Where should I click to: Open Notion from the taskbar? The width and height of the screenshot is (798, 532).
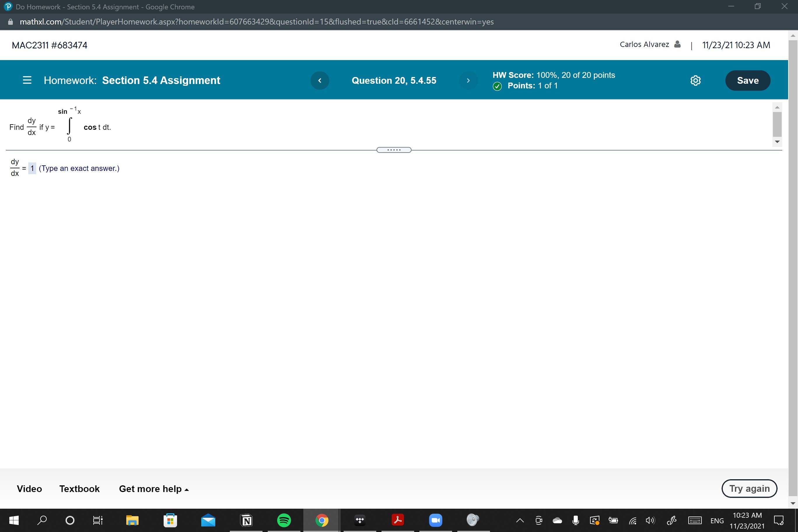[246, 520]
